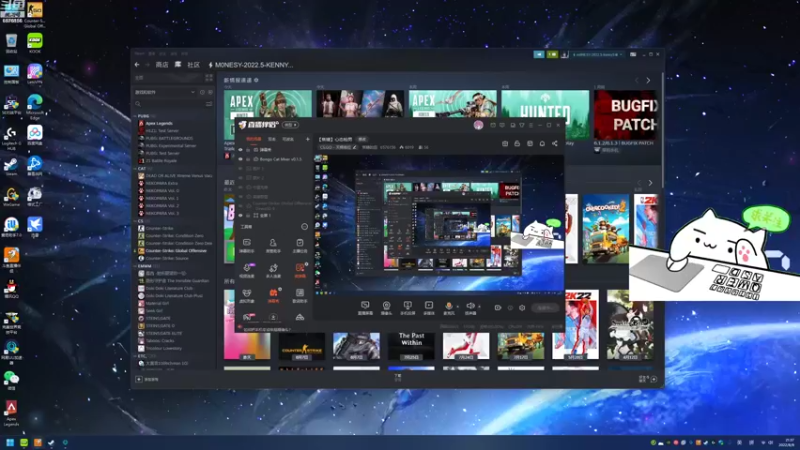Select NEKOPARA Extra in the library
The width and height of the screenshot is (800, 450).
click(x=161, y=183)
